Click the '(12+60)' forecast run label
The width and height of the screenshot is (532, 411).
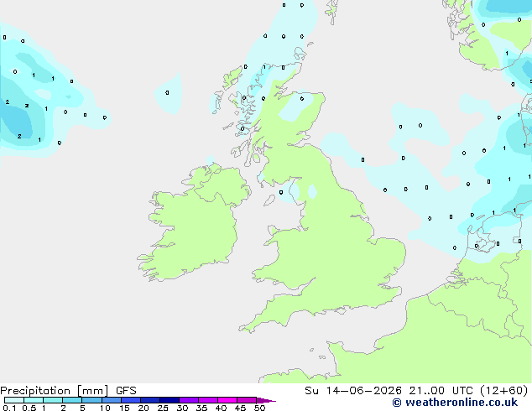pos(504,391)
